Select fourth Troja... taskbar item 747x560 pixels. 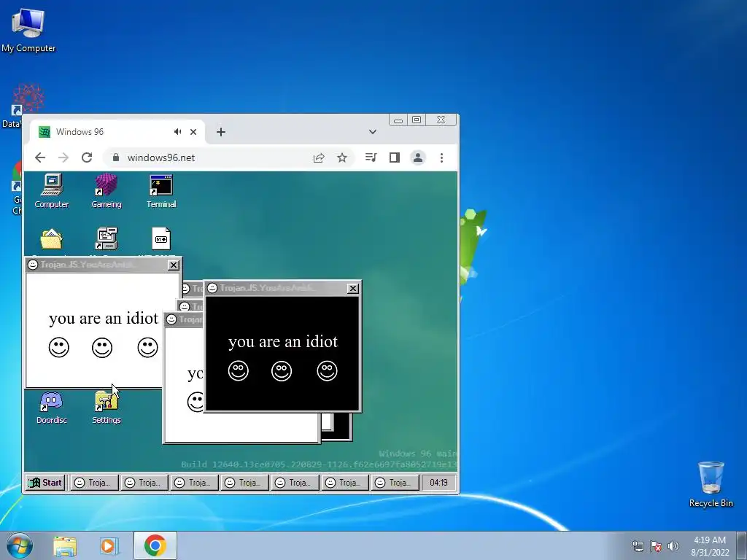(245, 483)
